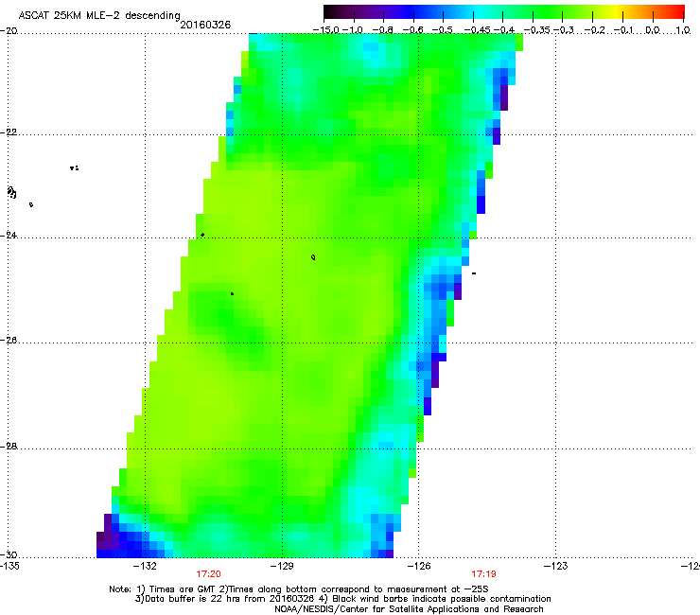Viewport: 700px width, 615px height.
Task: Click the -129 longitude axis label
Action: pos(282,566)
